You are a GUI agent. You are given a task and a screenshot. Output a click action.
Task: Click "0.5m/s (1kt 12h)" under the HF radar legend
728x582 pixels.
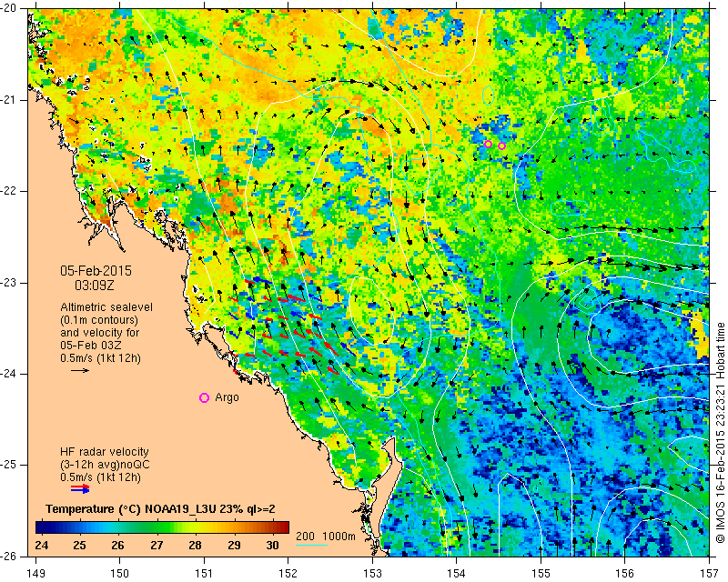100,477
